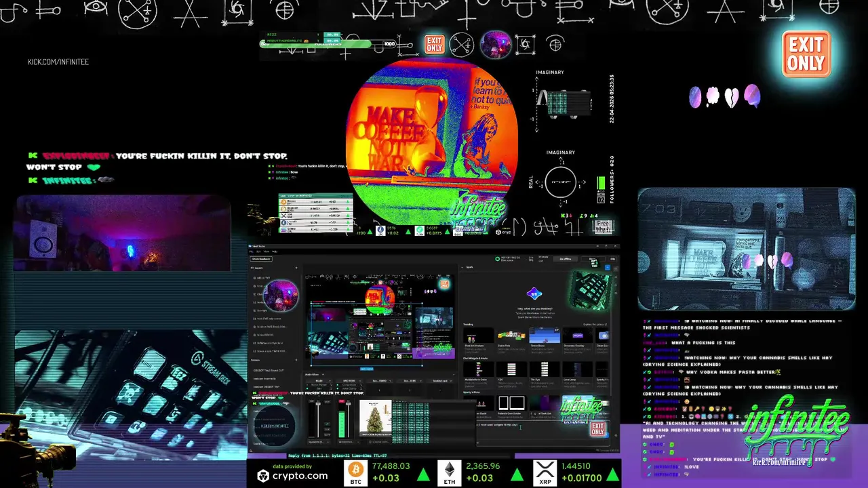Toggle the Compressor effect on MIC NODE

pyautogui.click(x=338, y=385)
